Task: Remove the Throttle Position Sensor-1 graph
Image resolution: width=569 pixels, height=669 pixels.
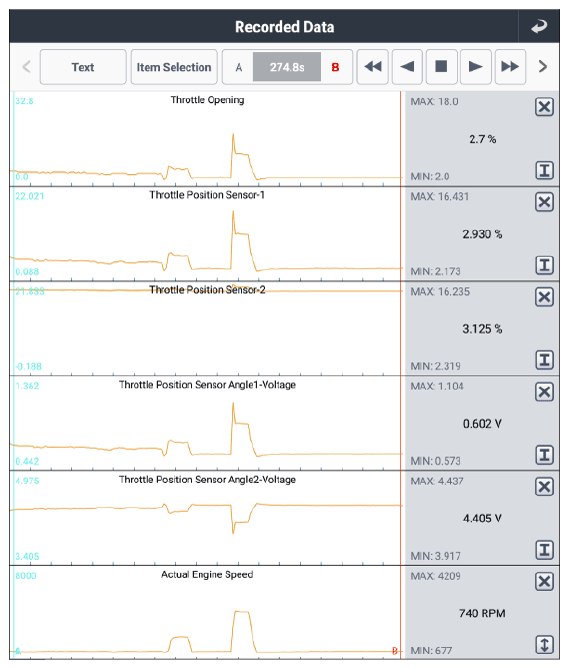Action: point(544,202)
